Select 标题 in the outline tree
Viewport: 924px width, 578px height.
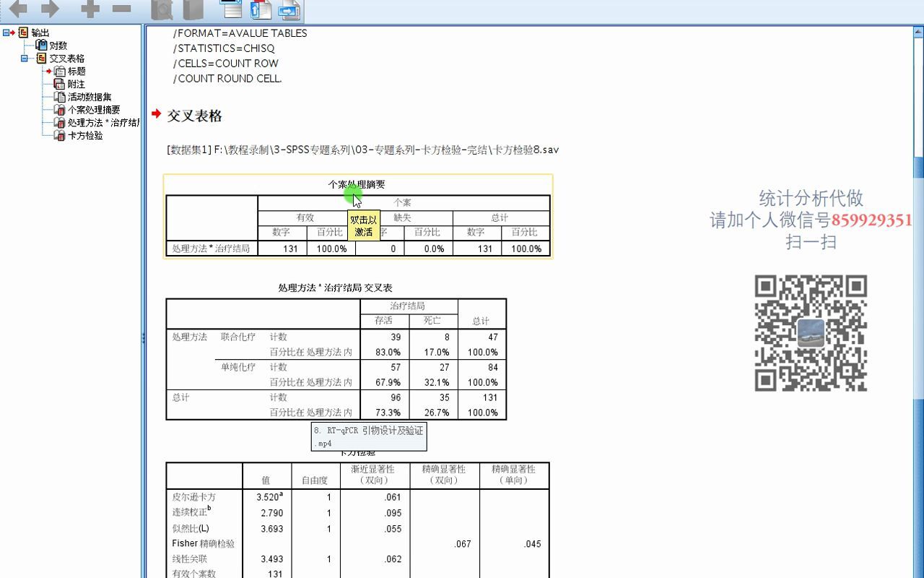tap(77, 72)
